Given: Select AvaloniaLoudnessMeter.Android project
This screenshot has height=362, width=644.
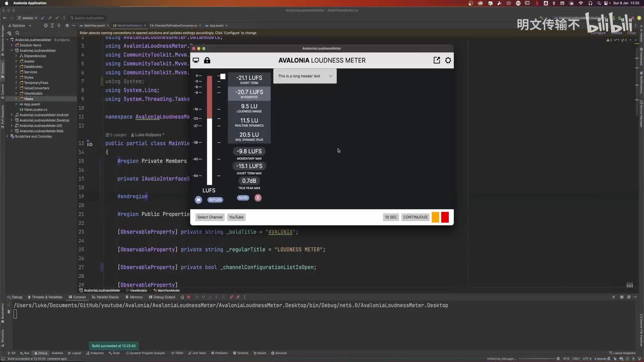Looking at the screenshot, I should (44, 115).
